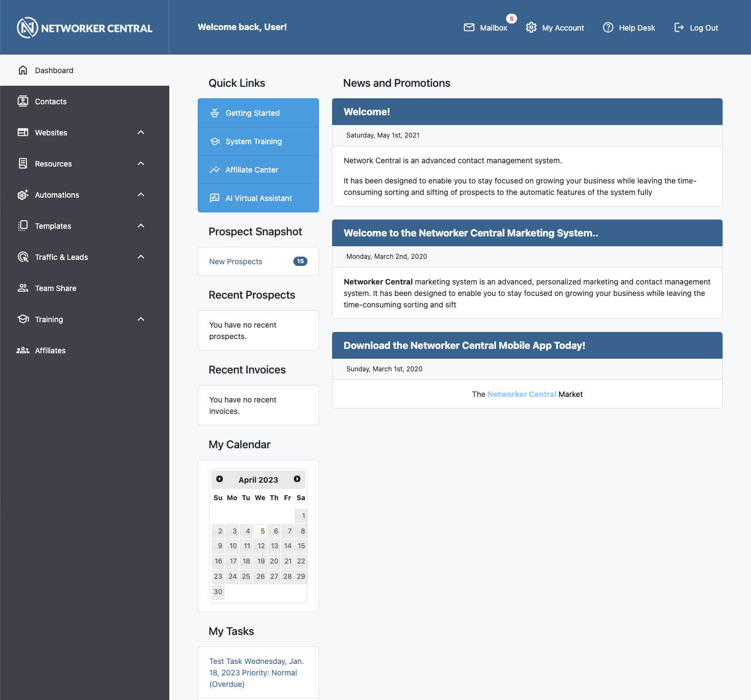Click the Log Out arrow icon

679,27
